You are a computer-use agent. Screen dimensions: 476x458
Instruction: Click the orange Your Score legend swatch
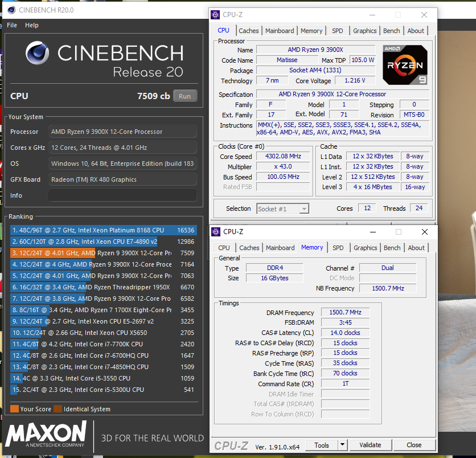(14, 409)
